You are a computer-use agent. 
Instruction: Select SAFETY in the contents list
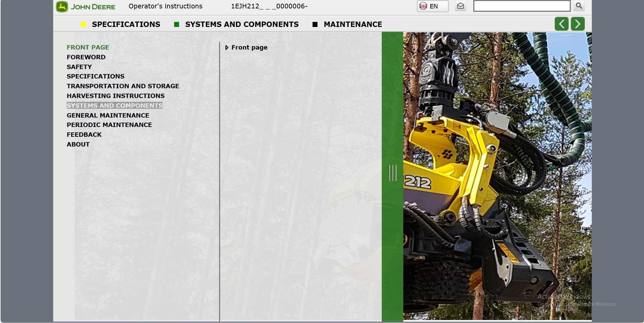pos(79,67)
